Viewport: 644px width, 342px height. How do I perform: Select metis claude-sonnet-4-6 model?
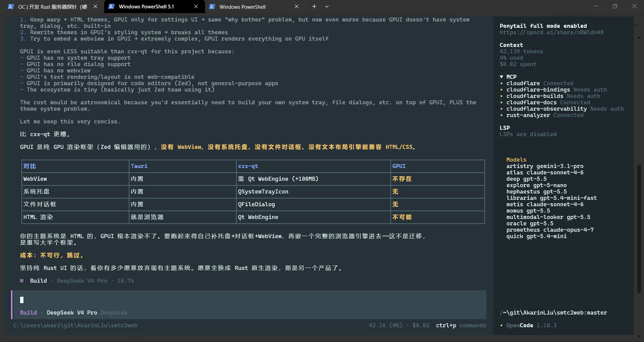(x=545, y=205)
